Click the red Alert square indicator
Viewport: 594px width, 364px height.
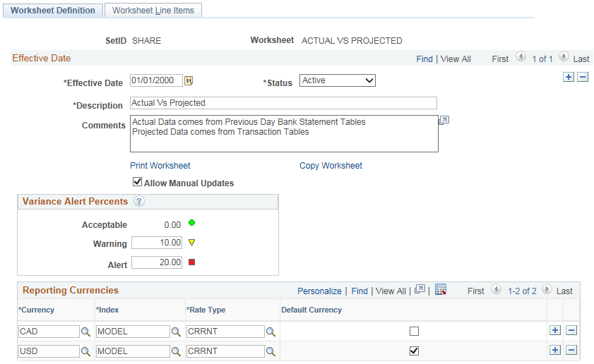click(191, 262)
